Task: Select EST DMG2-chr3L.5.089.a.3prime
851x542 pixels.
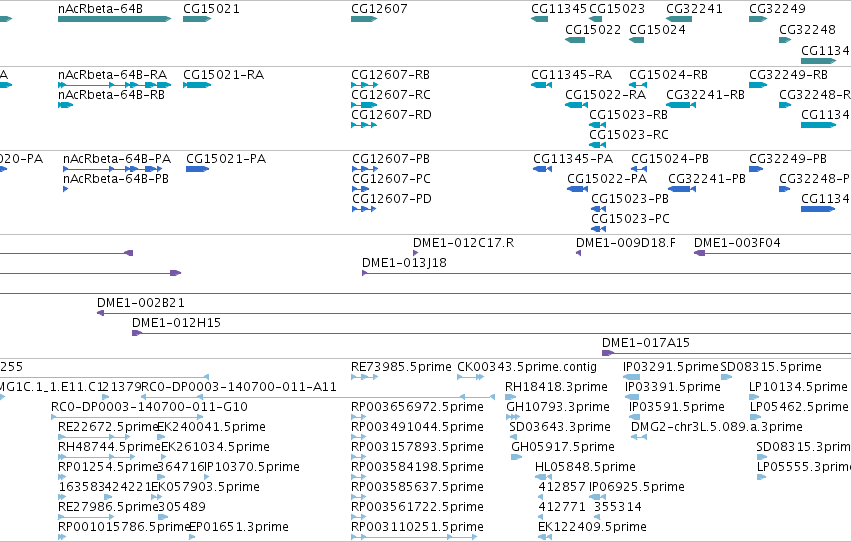Action: pyautogui.click(x=639, y=437)
